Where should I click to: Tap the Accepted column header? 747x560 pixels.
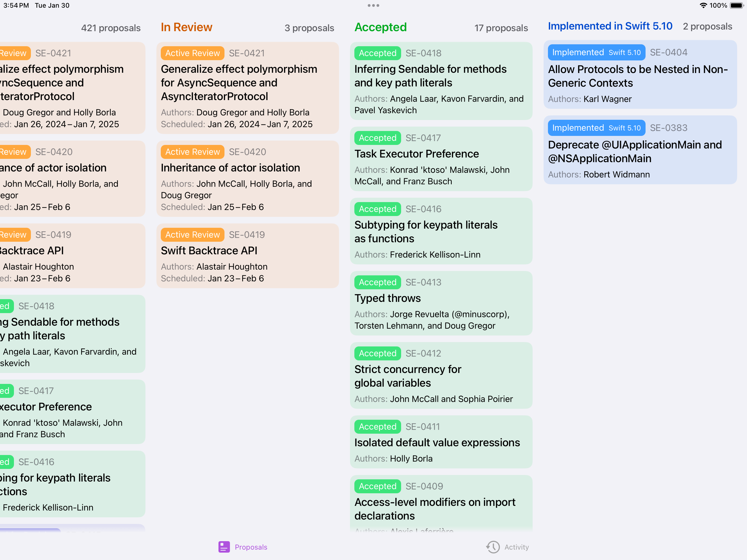point(381,27)
